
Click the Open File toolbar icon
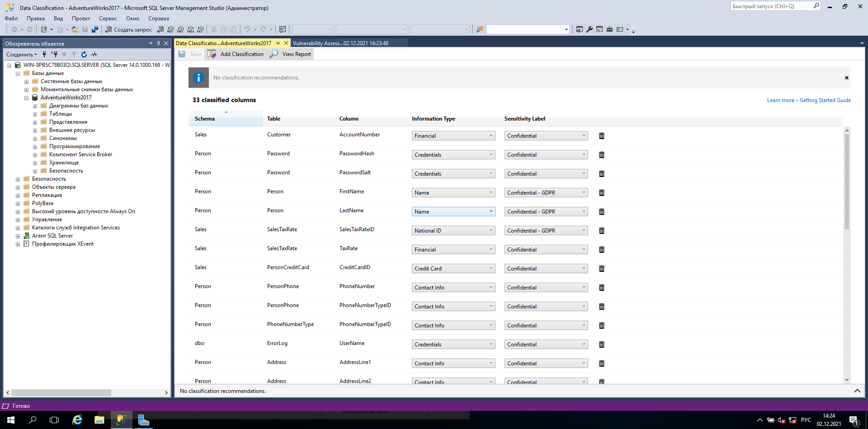(75, 29)
